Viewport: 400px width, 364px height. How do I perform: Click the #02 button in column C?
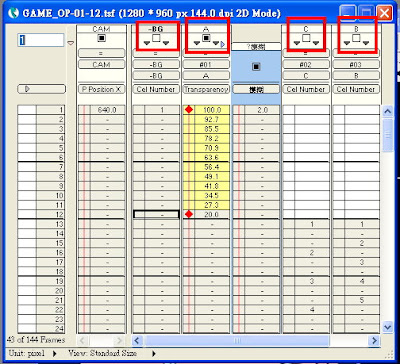306,64
